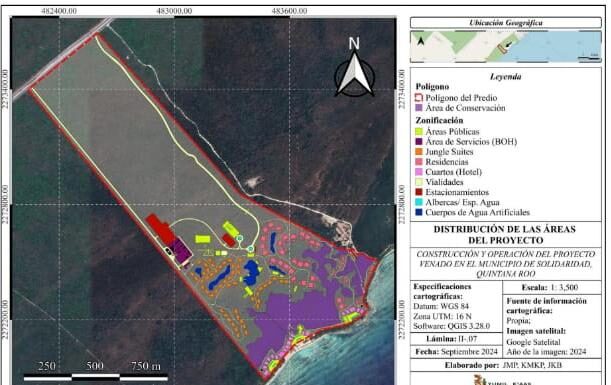
Task: Click the "Imagen satelital:" heading
Action: pos(536,331)
